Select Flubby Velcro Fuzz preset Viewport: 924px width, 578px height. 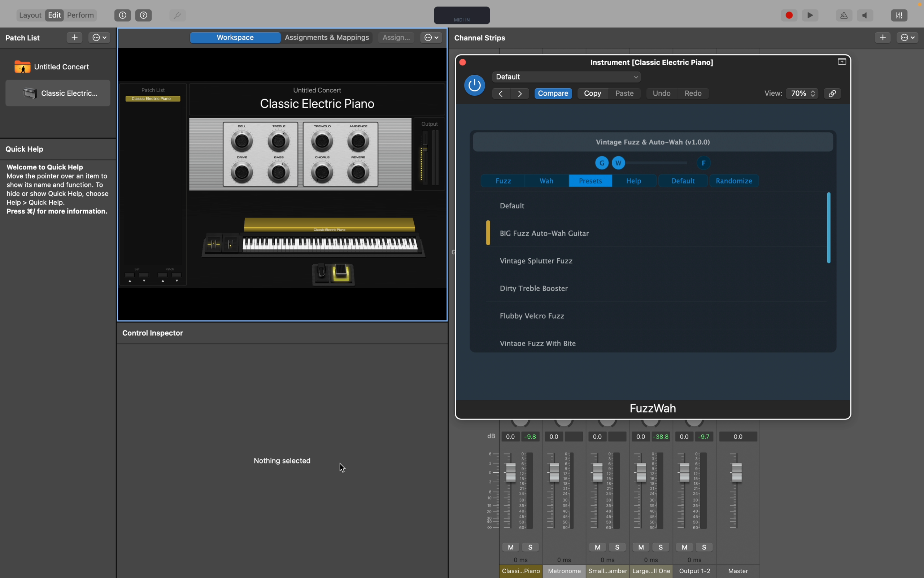coord(656,316)
